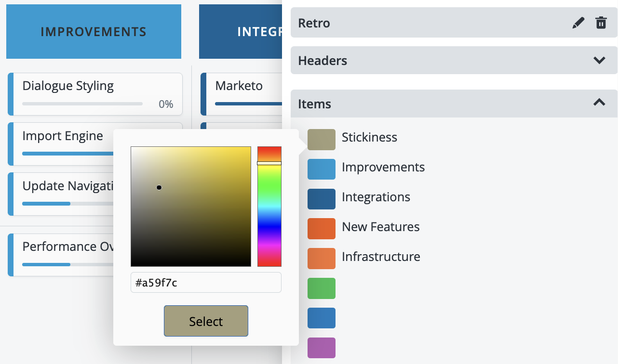Expand the Headers section chevron
618x364 pixels.
[x=599, y=61]
